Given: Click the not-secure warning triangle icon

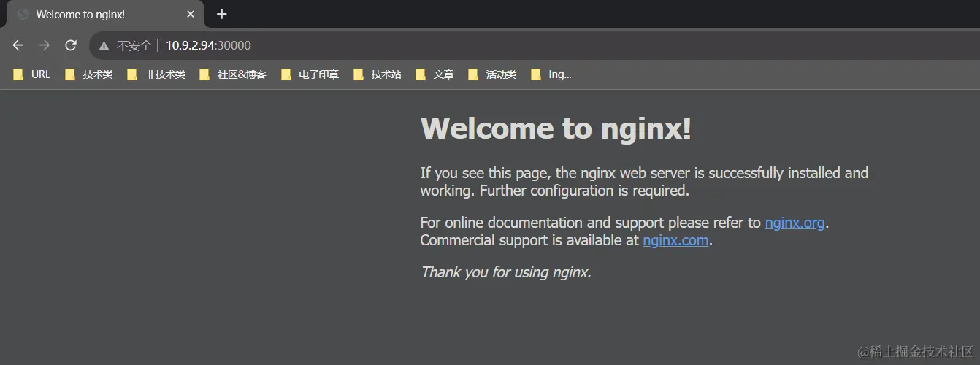Looking at the screenshot, I should pyautogui.click(x=104, y=45).
